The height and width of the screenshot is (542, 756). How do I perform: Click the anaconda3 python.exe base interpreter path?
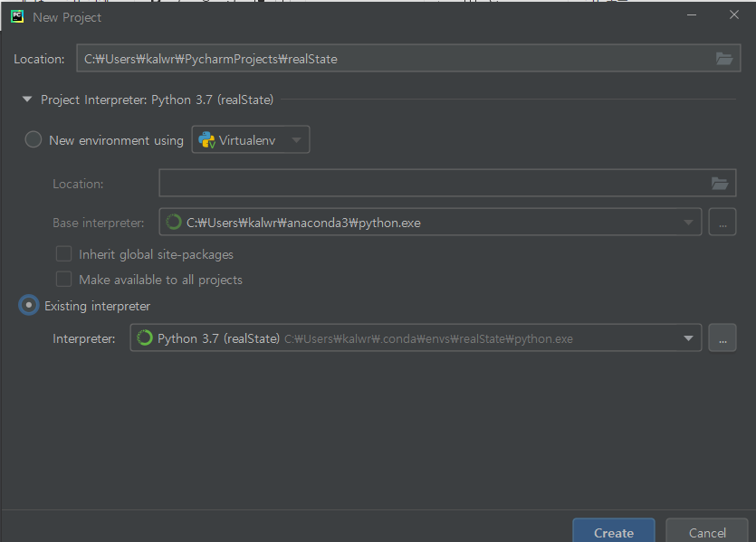(303, 223)
